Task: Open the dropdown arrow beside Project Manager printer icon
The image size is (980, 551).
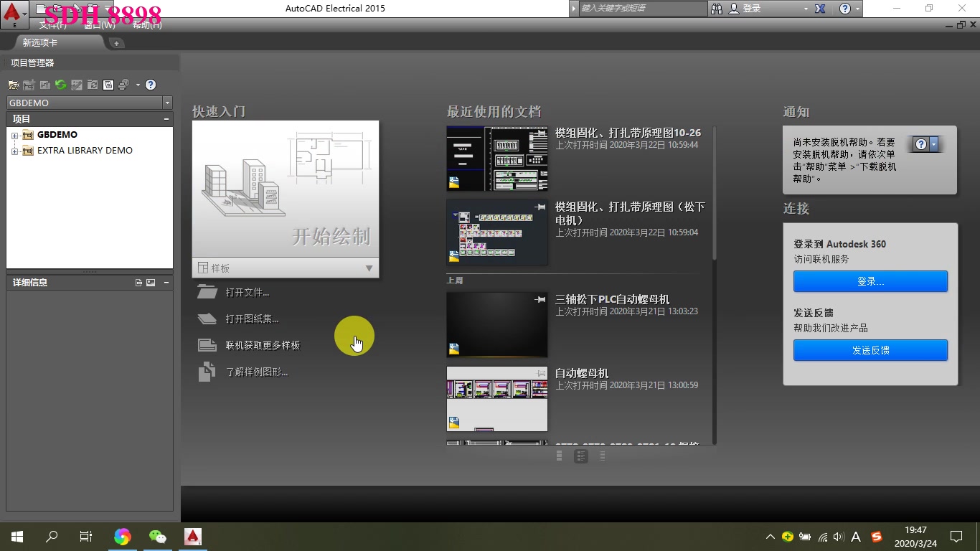Action: point(138,85)
